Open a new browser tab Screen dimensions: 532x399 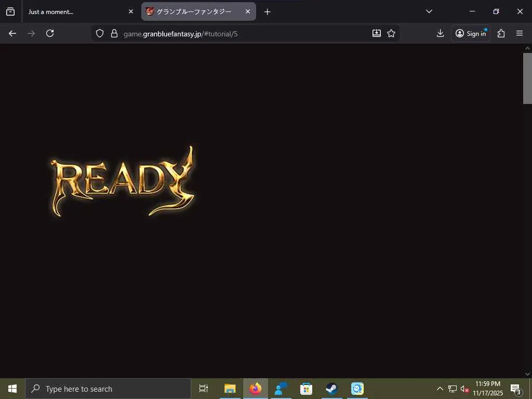pyautogui.click(x=268, y=12)
